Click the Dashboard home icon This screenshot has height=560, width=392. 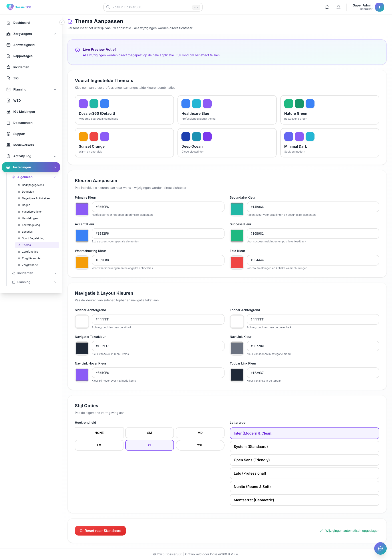point(8,23)
